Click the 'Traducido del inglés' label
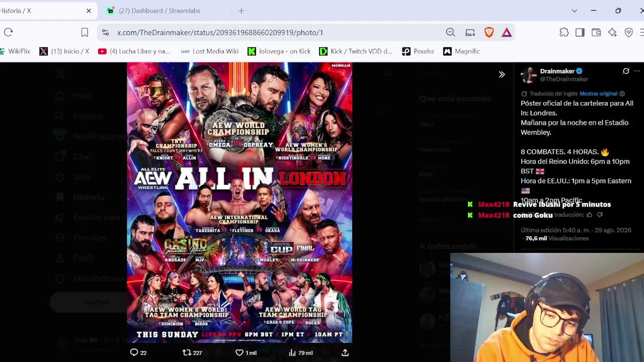Viewport: 644px width, 362px height. pyautogui.click(x=553, y=94)
